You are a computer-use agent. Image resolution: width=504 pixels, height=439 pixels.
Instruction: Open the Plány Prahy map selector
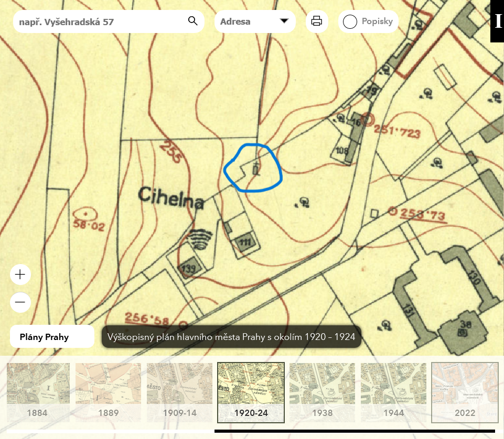click(52, 337)
